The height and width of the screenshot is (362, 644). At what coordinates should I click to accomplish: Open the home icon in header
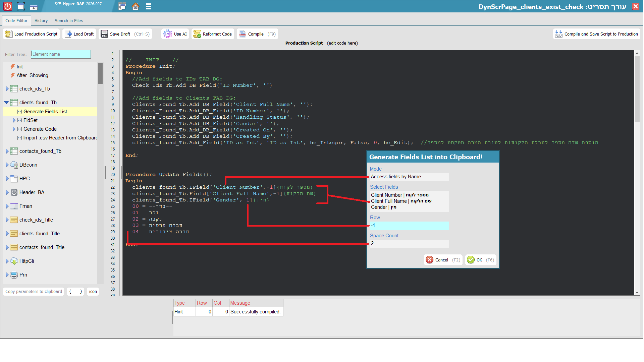tap(136, 6)
